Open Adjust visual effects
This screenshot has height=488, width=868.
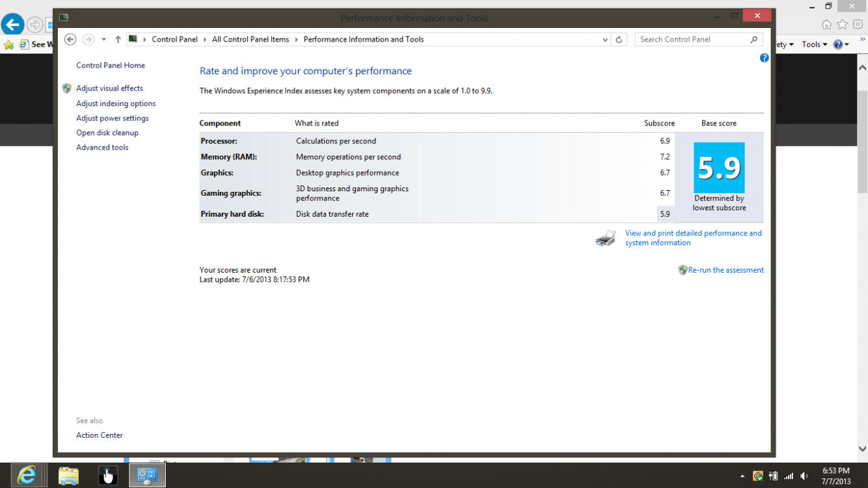point(109,88)
